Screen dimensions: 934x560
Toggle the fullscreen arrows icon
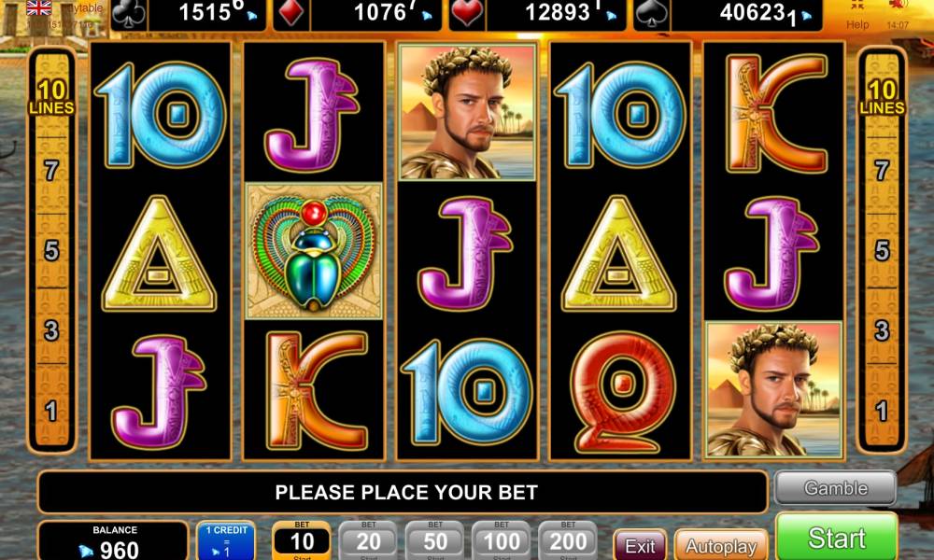[857, 6]
